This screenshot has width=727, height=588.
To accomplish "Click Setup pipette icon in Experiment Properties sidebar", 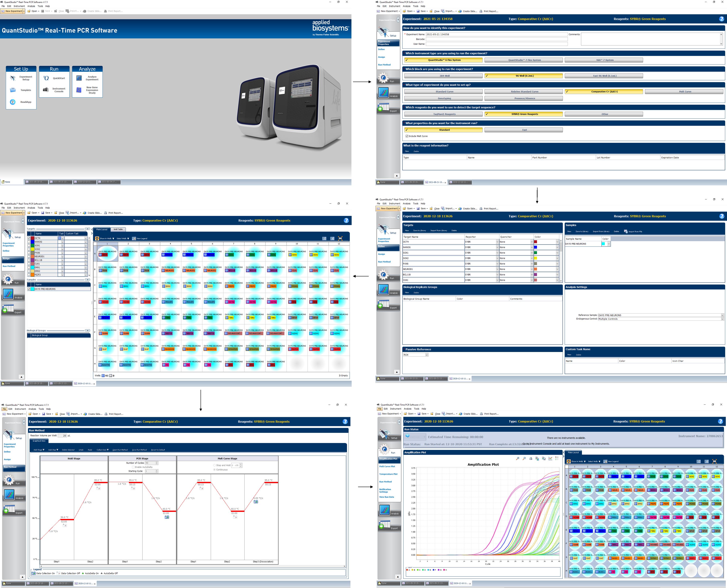I will [383, 32].
